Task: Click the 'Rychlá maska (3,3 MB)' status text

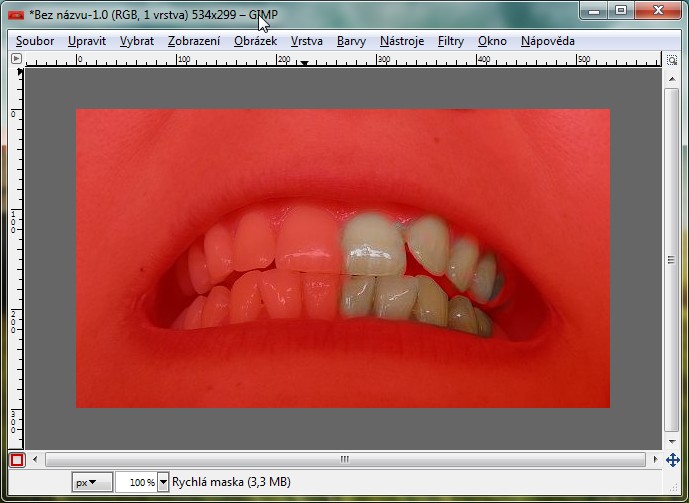Action: 231,482
